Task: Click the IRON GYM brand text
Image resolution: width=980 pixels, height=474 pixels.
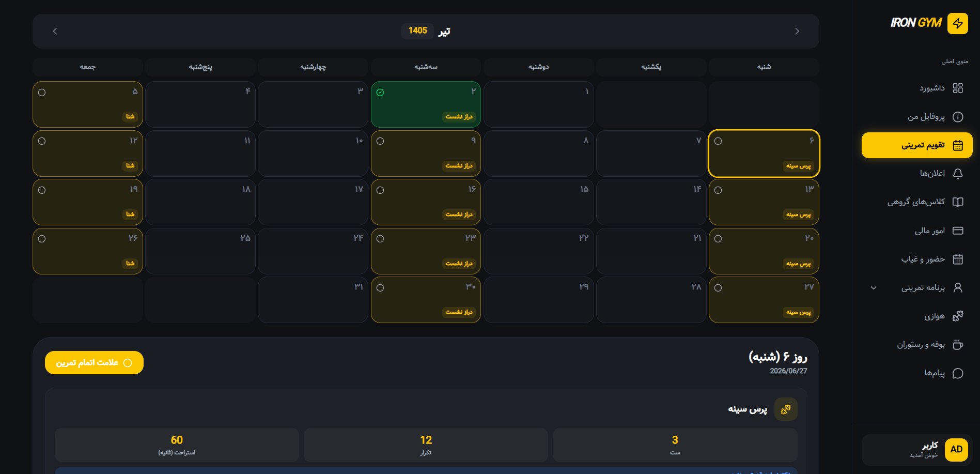Action: [x=916, y=23]
